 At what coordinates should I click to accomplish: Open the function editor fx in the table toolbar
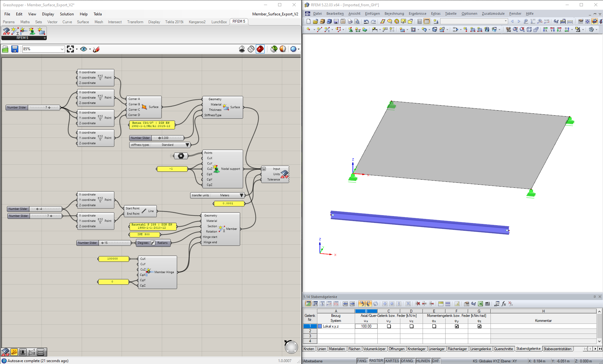pos(504,304)
